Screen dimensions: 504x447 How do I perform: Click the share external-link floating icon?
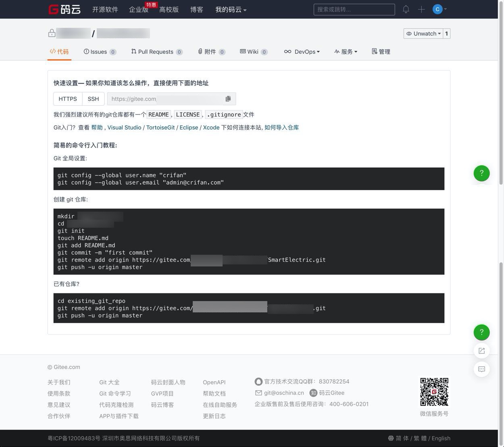(481, 351)
